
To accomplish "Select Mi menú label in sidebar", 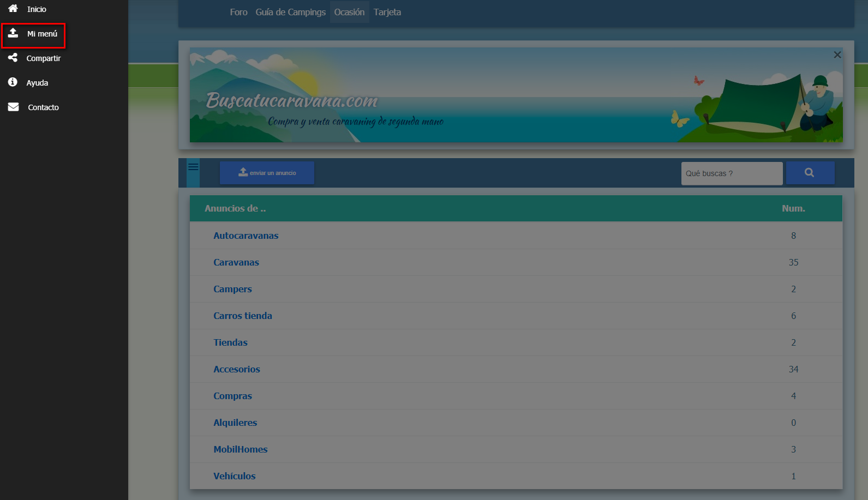I will tap(42, 34).
